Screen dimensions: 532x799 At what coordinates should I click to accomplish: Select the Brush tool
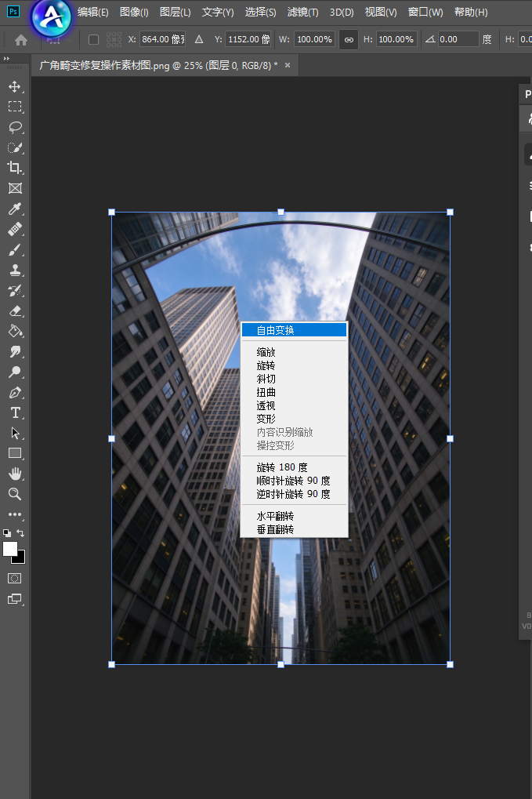[15, 249]
